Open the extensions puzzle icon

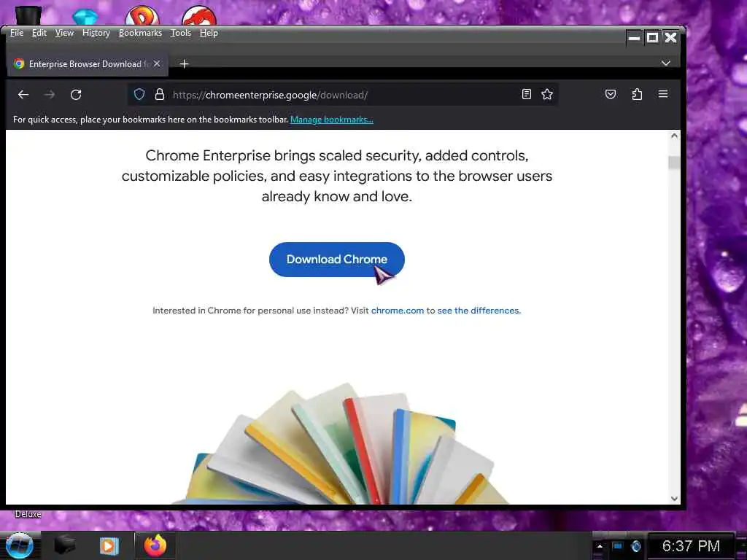(x=637, y=94)
